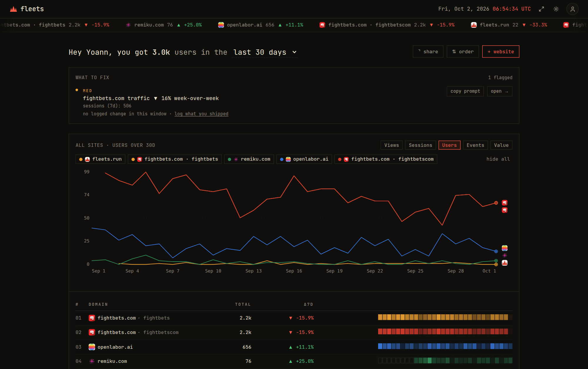The height and width of the screenshot is (369, 588).
Task: Click blue heatmap strip for openlabor.ai
Action: tap(445, 346)
